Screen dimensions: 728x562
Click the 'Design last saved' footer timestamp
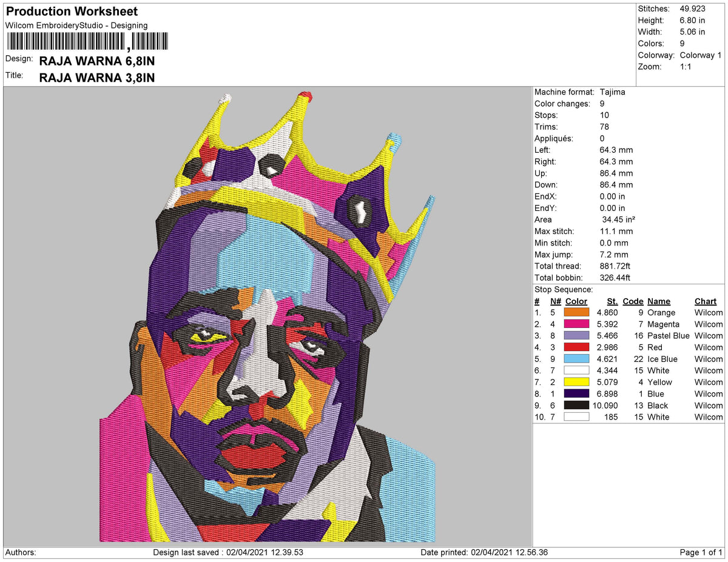click(x=228, y=552)
